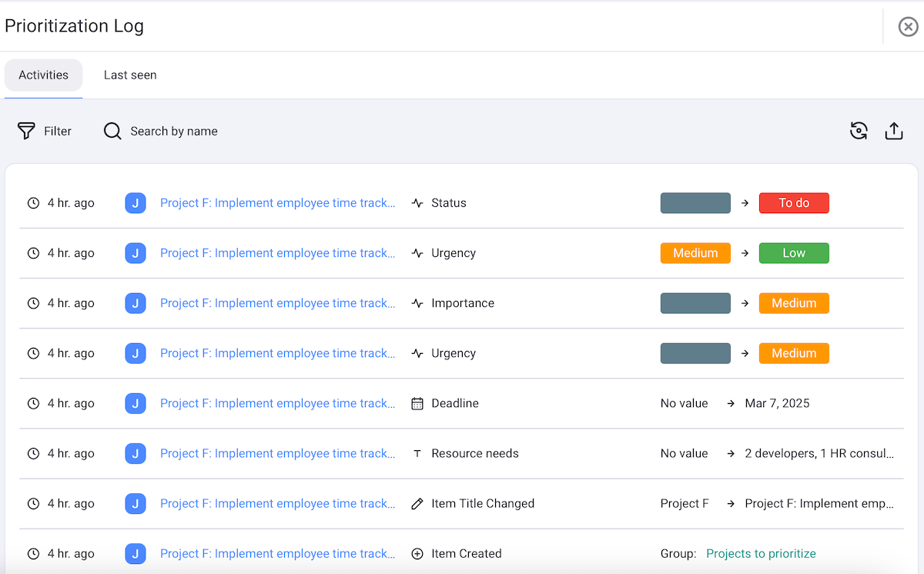Click the pencil icon beside Item Title Changed

point(417,502)
